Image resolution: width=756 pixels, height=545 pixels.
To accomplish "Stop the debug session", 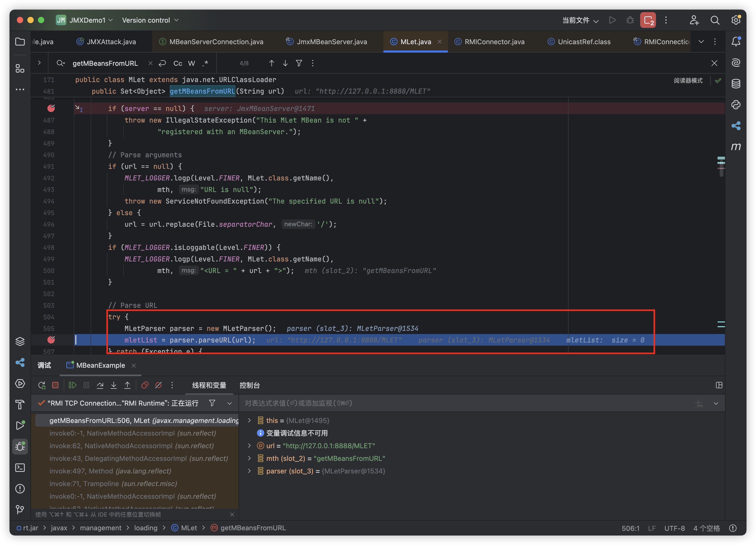I will click(55, 385).
